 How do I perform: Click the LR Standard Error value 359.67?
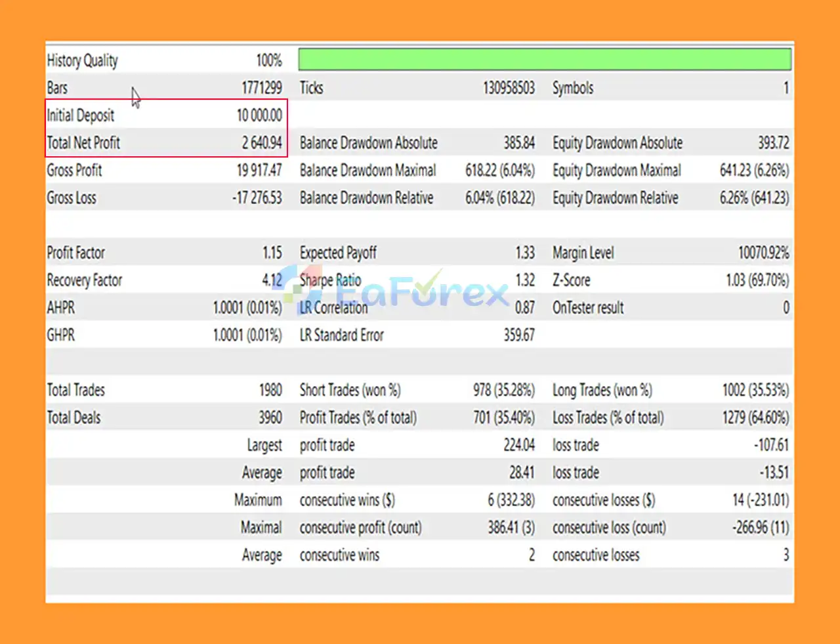[x=518, y=335]
